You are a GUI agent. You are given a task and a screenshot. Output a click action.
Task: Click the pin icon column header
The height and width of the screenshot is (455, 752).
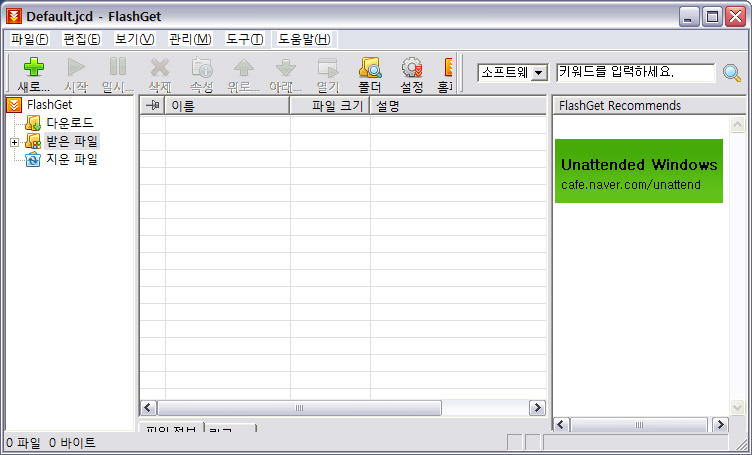tap(153, 105)
